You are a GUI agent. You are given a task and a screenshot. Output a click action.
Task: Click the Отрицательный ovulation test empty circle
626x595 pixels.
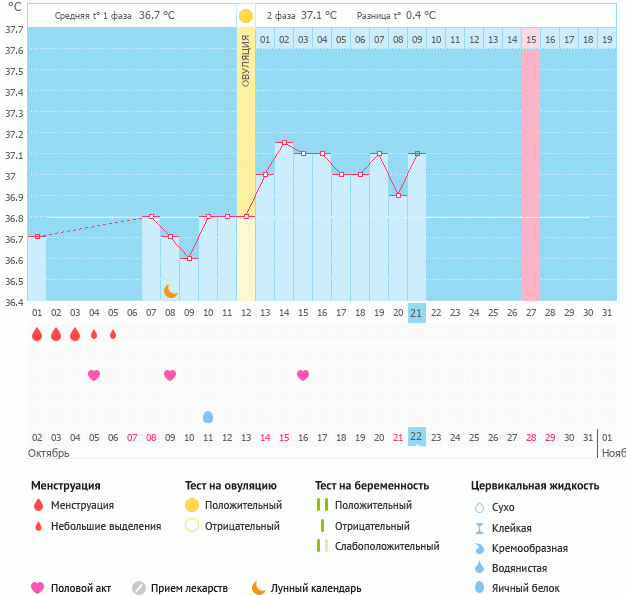[x=191, y=526]
